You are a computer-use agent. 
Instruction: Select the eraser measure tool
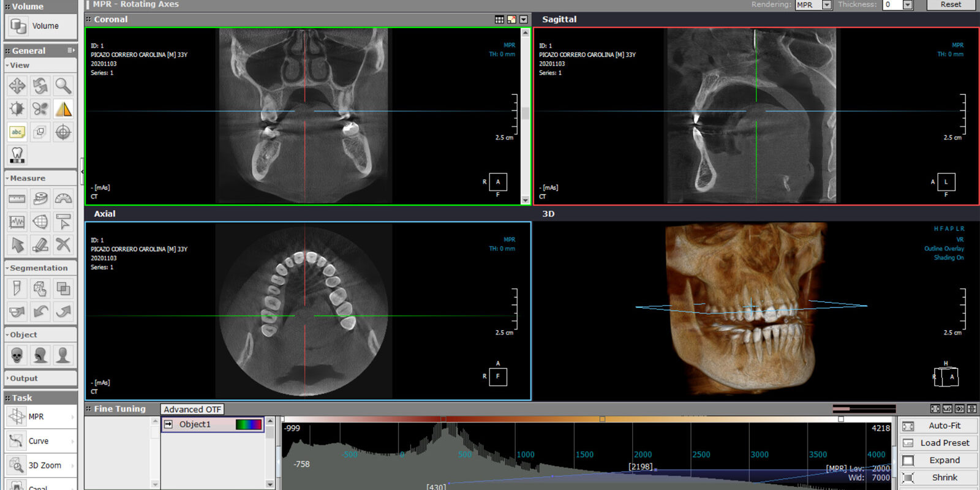click(40, 245)
